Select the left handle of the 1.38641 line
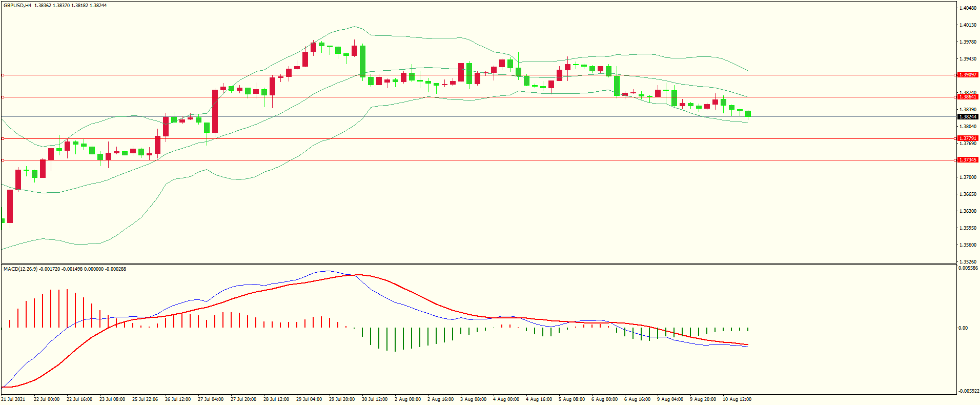Viewport: 980px width, 405px height. (x=3, y=97)
